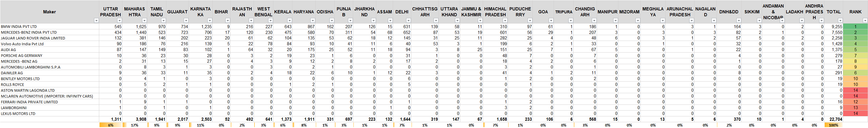The height and width of the screenshot is (128, 868).
Task: Select the MERCEDES-BENZ INDIA PVT LTD cell
Action: (x=49, y=33)
